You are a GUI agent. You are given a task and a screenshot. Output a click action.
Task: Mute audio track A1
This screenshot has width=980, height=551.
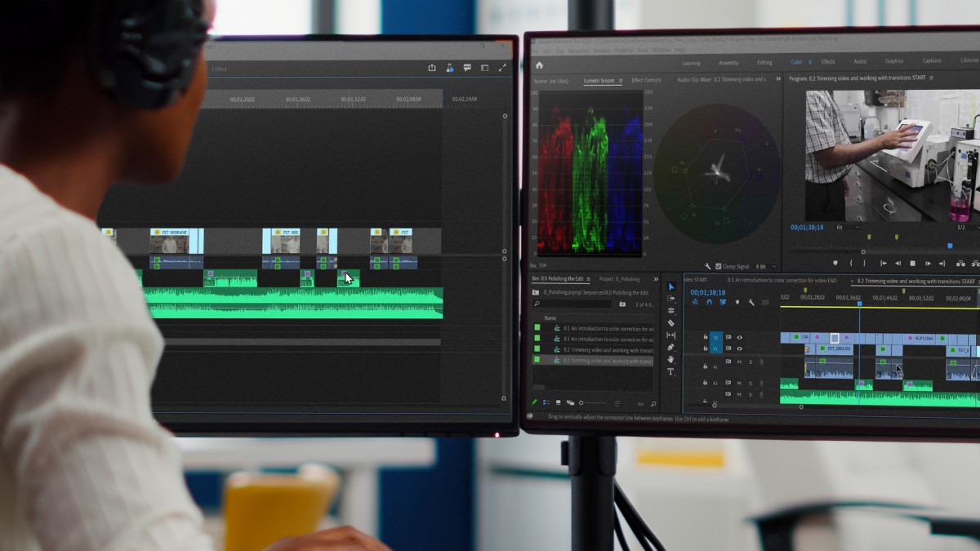click(739, 362)
